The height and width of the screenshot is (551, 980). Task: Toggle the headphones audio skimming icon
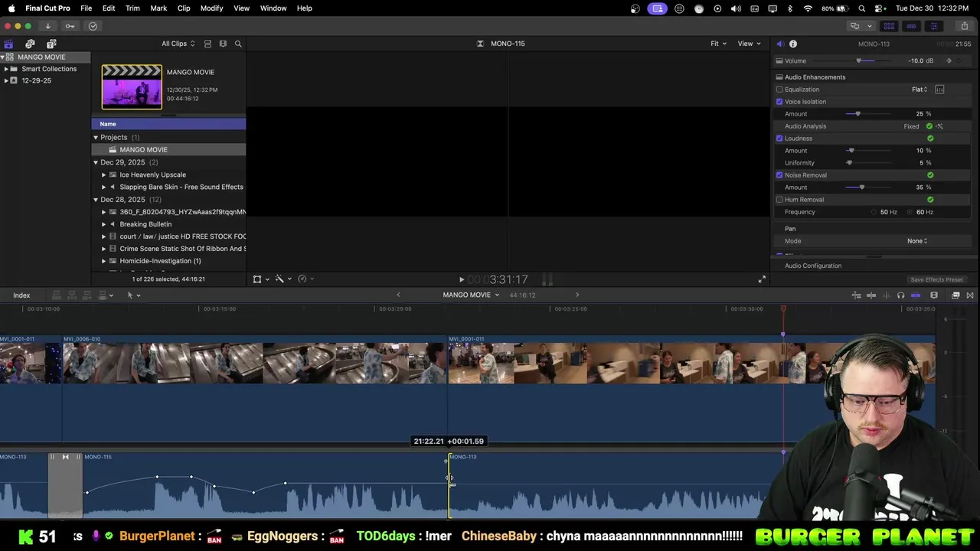click(x=900, y=295)
